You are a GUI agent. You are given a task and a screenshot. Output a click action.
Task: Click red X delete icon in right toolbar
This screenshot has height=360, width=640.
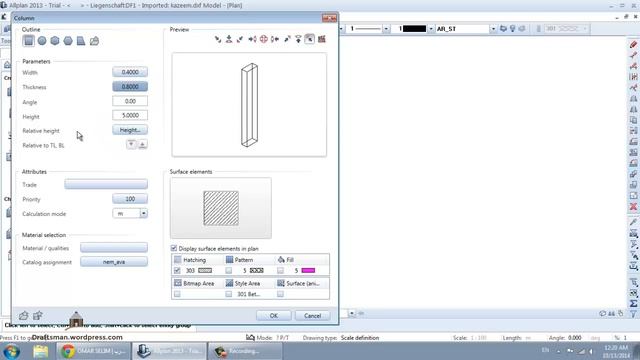633,207
